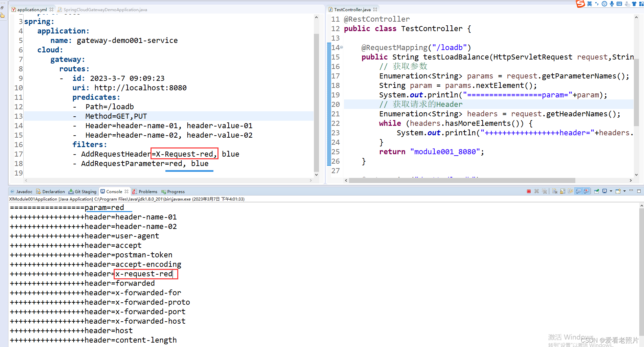Image resolution: width=644 pixels, height=347 pixels.
Task: Toggle Scroll Lock in the console toolbar
Action: tap(562, 191)
